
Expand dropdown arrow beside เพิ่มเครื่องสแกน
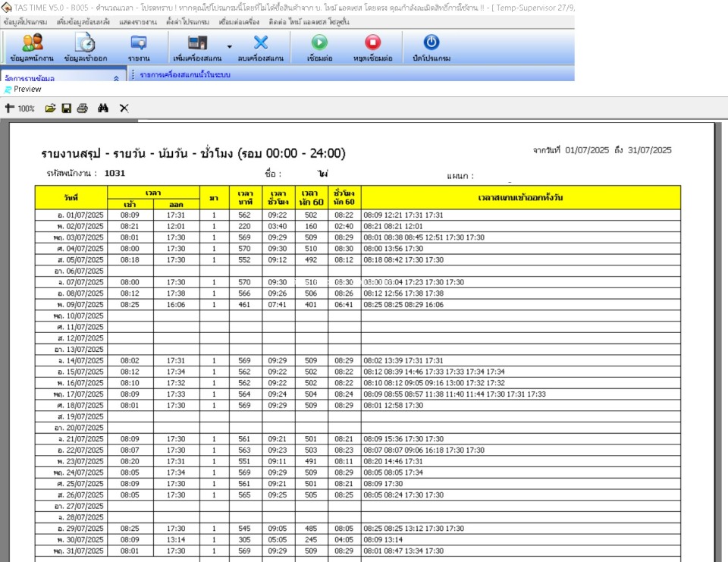(229, 46)
